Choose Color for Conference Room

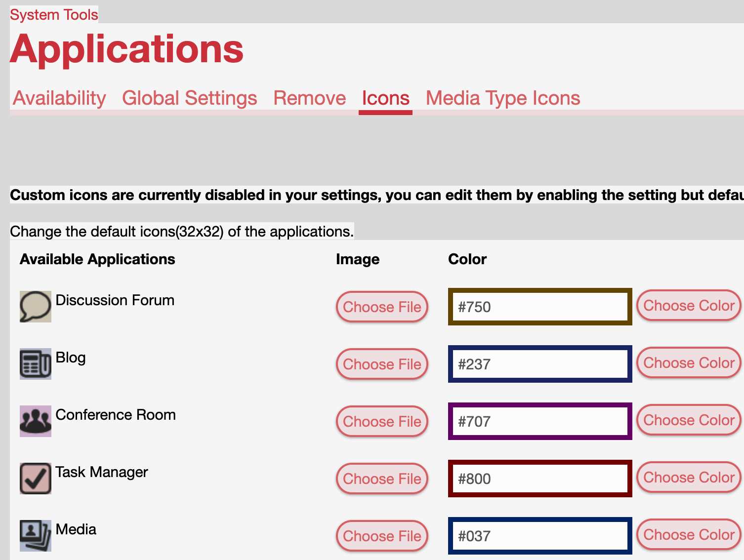[689, 420]
